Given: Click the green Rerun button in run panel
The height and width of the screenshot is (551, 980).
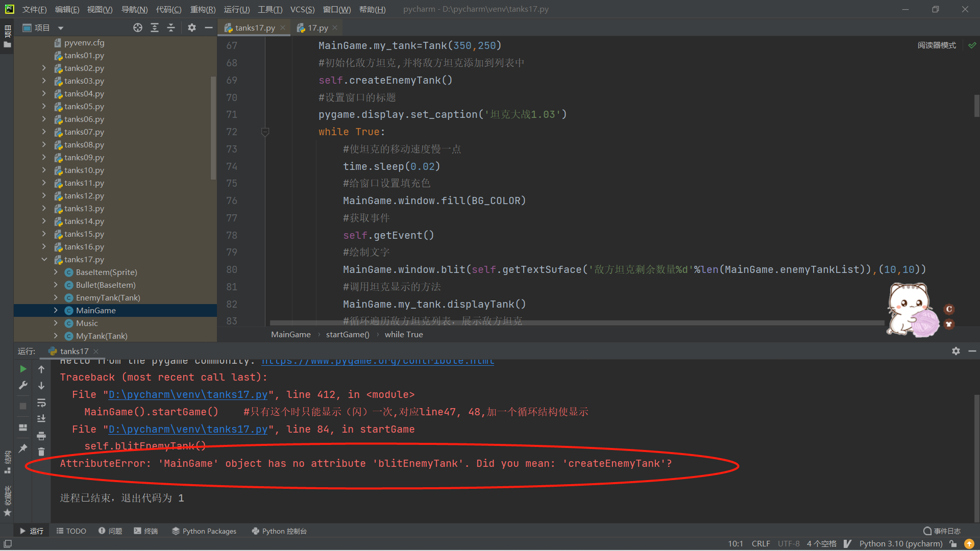Looking at the screenshot, I should point(23,369).
